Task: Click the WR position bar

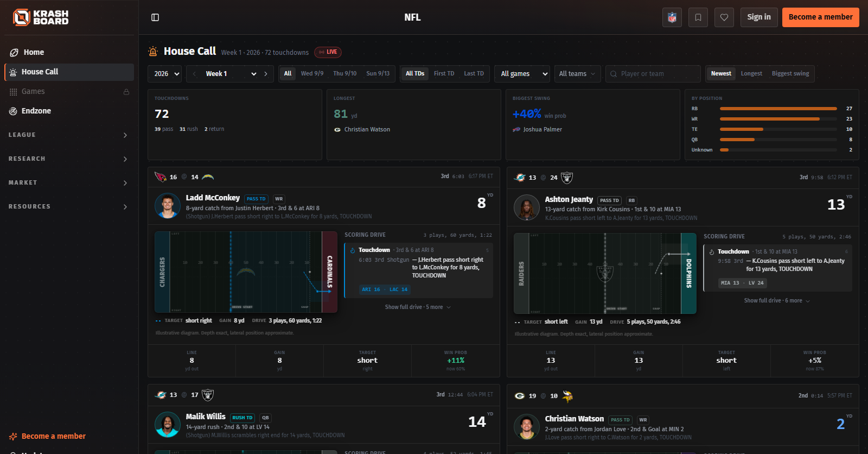Action: (778, 119)
